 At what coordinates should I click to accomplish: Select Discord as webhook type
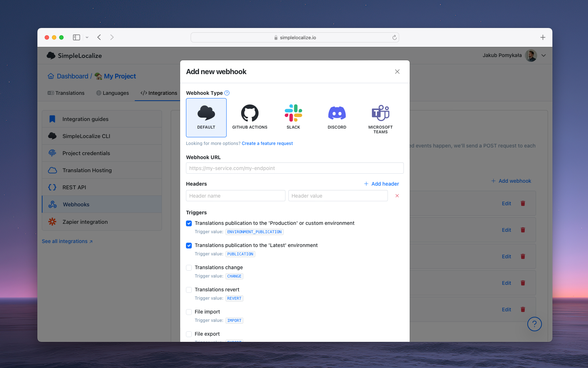(x=337, y=118)
